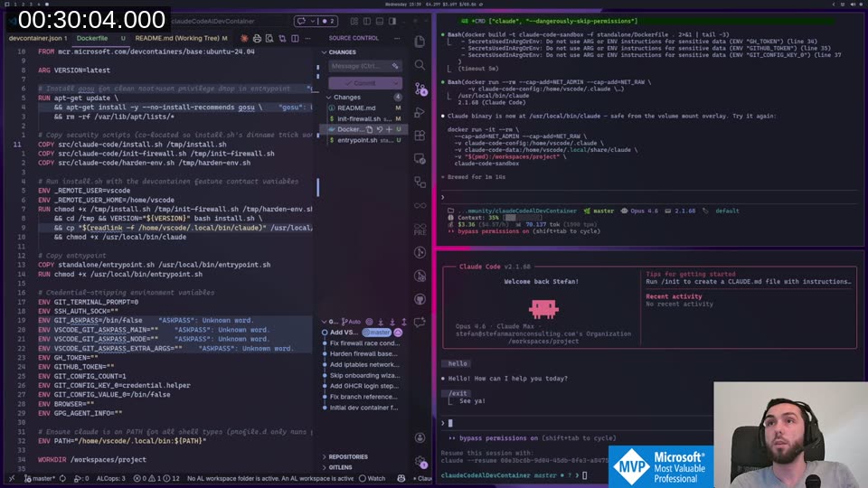Viewport: 868px width, 488px height.
Task: Split the editor with split icon
Action: tap(295, 38)
